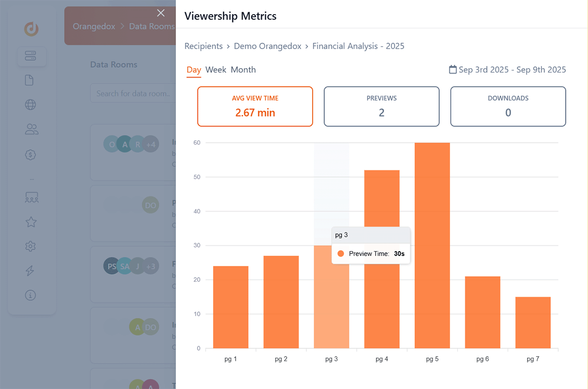
Task: Click the pg 2 bar in chart
Action: 281,302
